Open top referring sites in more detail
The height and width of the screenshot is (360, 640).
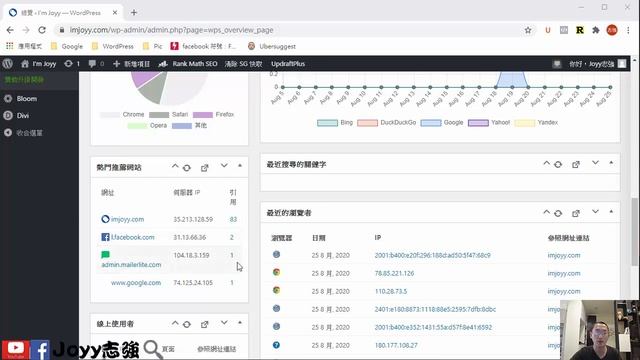tap(204, 168)
